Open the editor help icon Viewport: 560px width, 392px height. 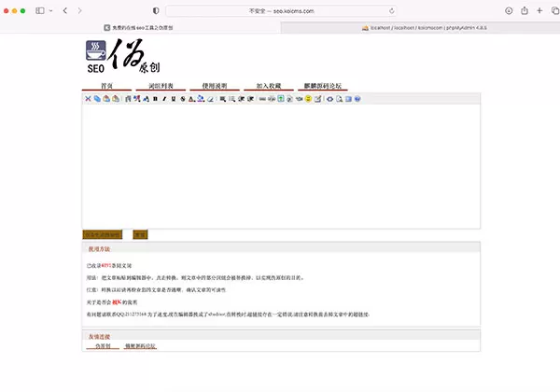coord(357,99)
